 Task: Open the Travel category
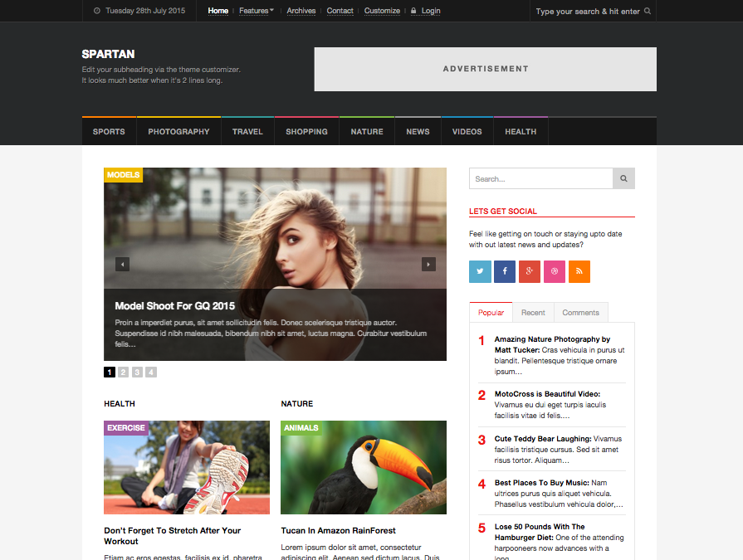click(x=247, y=132)
